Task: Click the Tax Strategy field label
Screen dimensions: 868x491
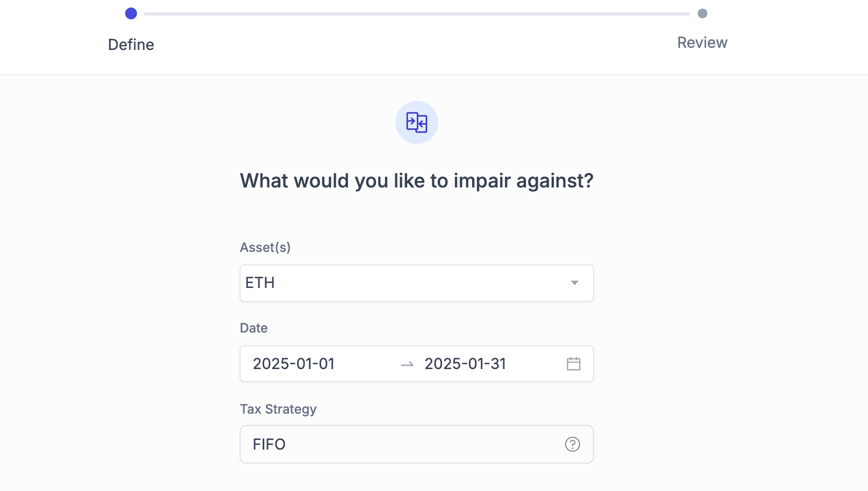Action: tap(278, 409)
